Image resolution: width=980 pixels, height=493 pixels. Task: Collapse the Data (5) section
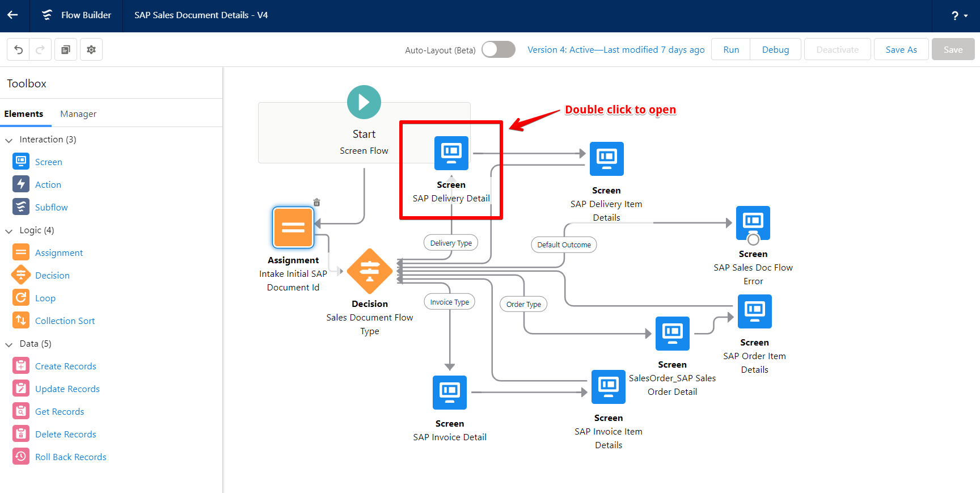[9, 344]
